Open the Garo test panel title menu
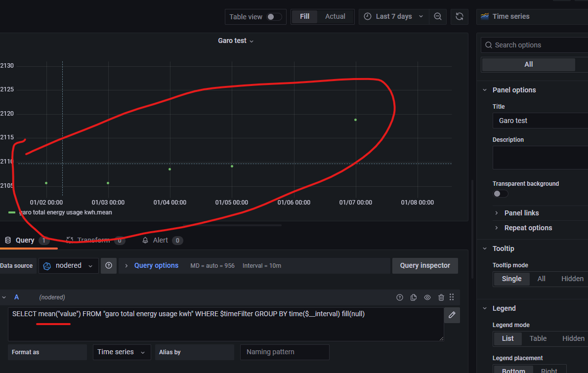588x373 pixels. 236,41
